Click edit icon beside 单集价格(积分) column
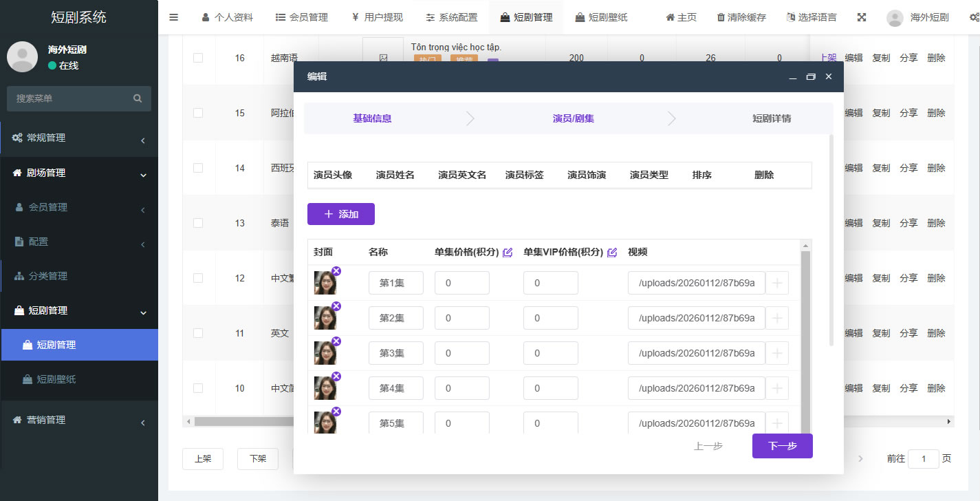 point(508,253)
